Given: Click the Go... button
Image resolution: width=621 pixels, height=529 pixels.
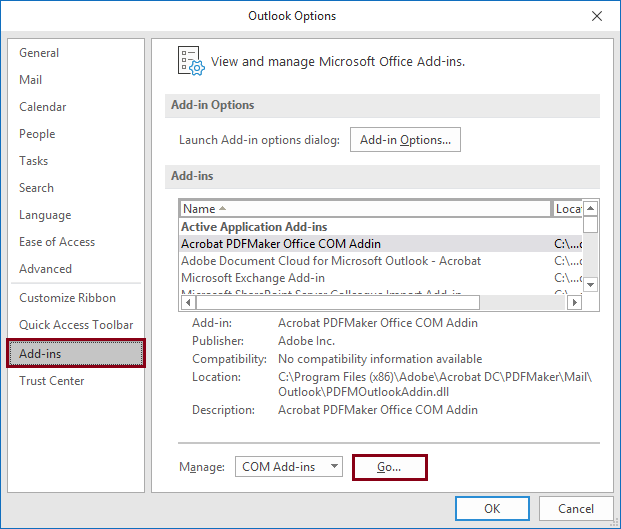Looking at the screenshot, I should coord(389,467).
